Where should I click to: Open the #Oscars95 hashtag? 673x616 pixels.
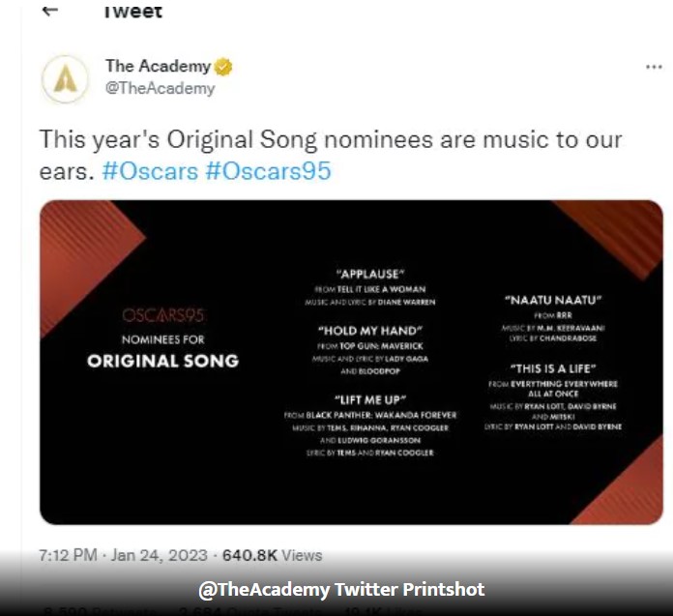268,171
